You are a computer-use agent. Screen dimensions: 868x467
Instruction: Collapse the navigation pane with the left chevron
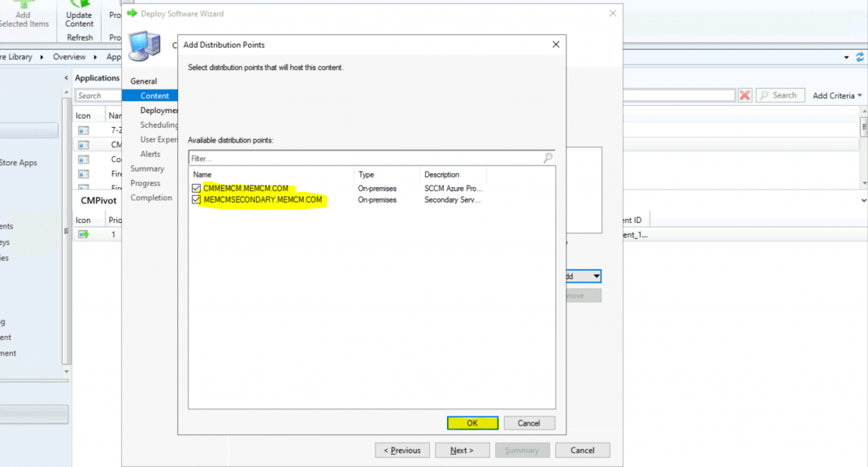(67, 78)
